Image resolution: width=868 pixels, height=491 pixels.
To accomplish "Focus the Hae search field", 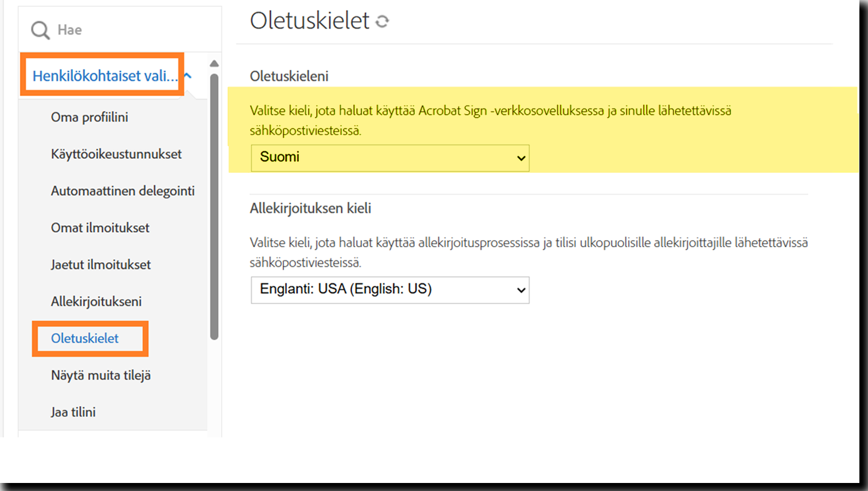I will coord(120,29).
